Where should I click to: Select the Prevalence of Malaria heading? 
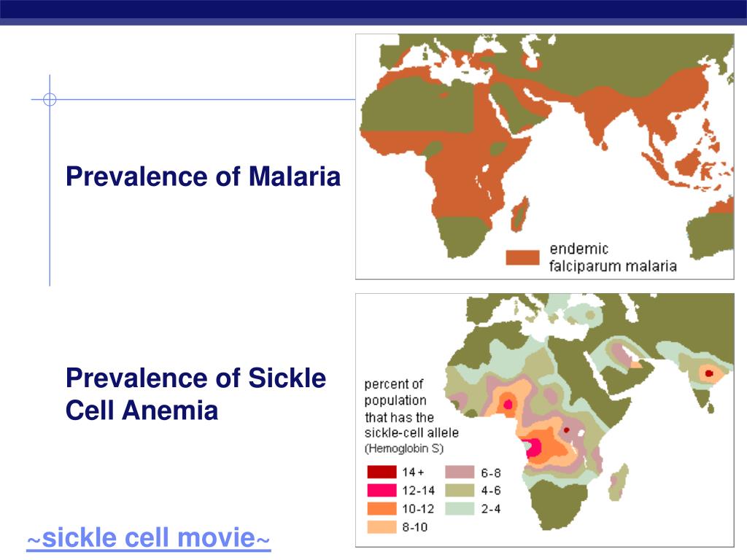(203, 176)
